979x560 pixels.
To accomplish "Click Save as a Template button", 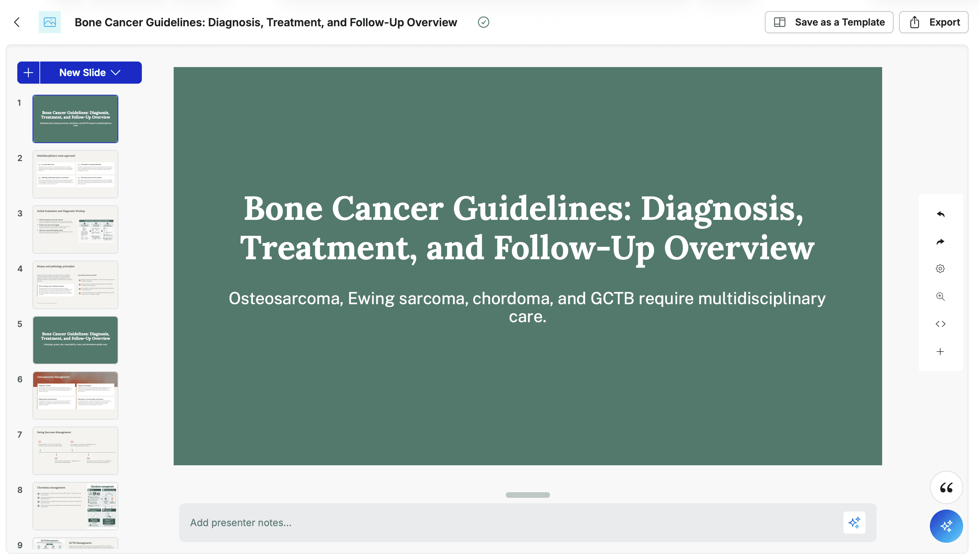I will click(x=829, y=22).
